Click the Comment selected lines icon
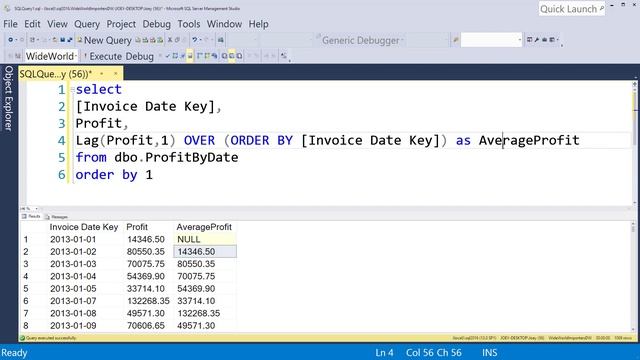 [250, 56]
